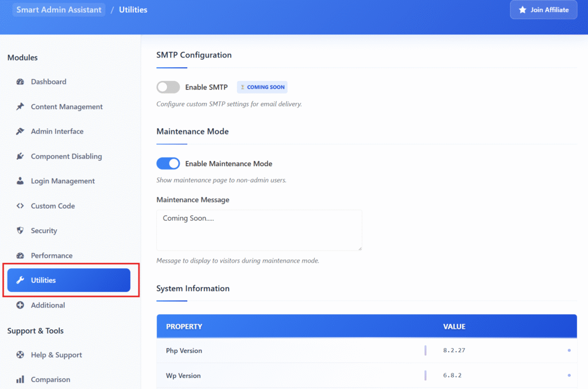Click the Join Affiliate button
This screenshot has height=389, width=588.
click(543, 10)
